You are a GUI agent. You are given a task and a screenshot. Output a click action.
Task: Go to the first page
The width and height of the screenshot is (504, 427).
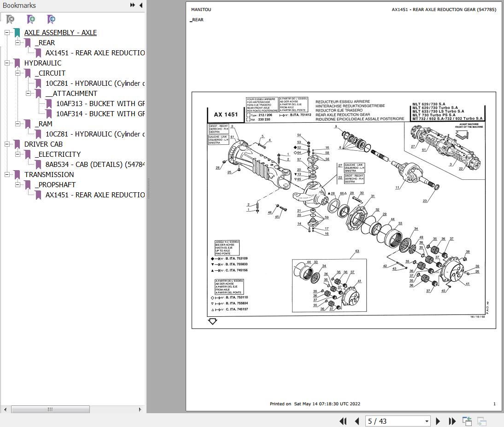click(x=343, y=421)
